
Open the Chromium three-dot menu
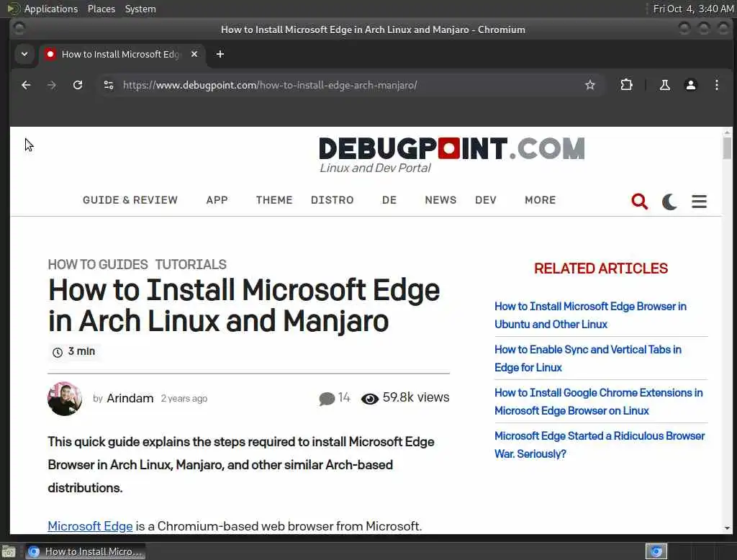716,85
